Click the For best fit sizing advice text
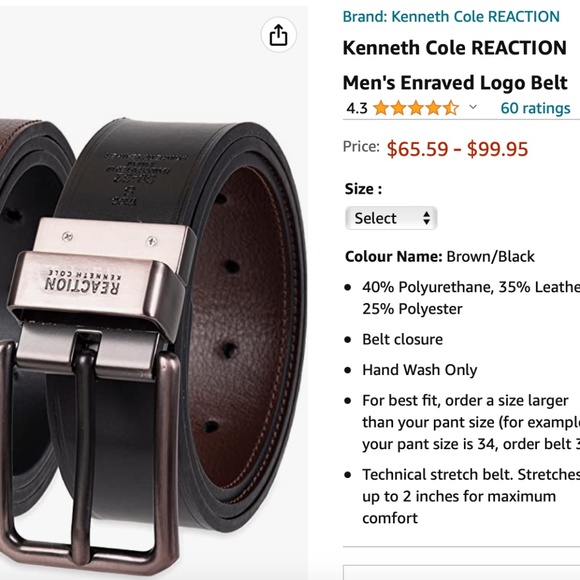This screenshot has height=580, width=580. click(471, 422)
